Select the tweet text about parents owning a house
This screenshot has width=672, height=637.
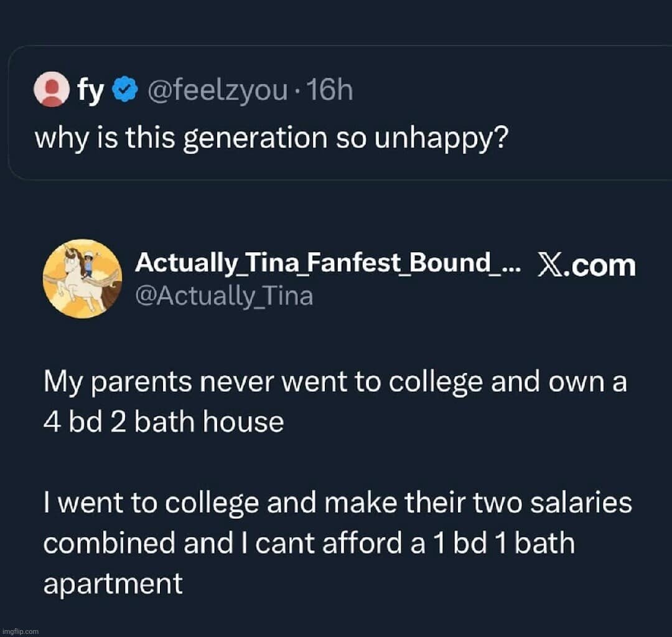(336, 400)
